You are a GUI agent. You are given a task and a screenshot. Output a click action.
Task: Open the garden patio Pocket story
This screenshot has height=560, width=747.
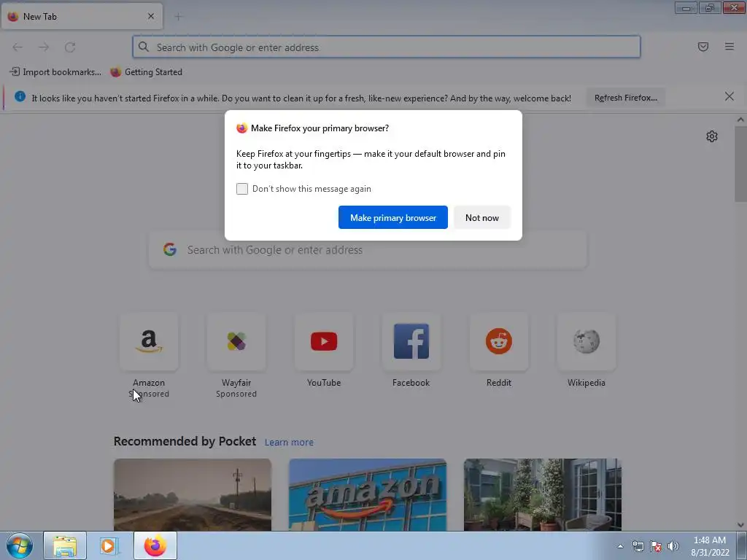pos(543,495)
